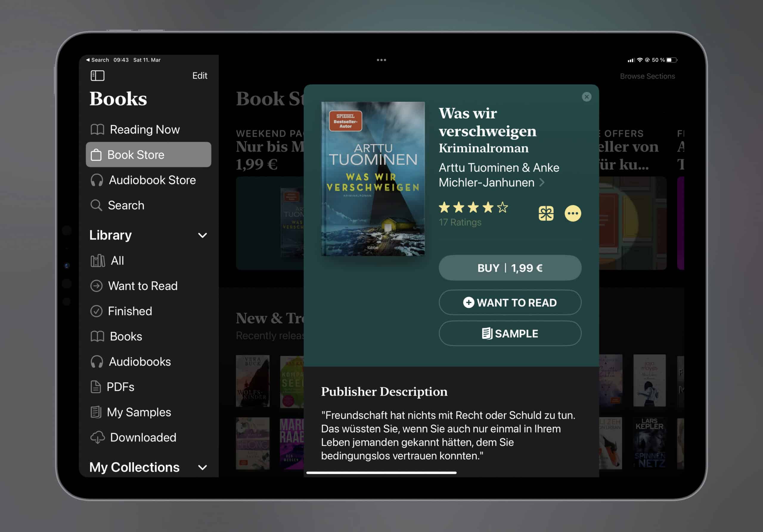The height and width of the screenshot is (532, 763).
Task: Click the Want to Read arrow-circle icon
Action: coord(96,286)
